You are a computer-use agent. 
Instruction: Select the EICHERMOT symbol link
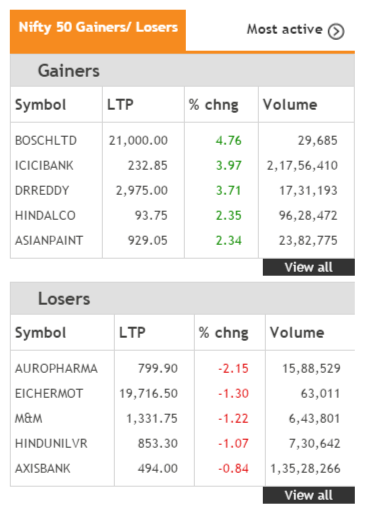tap(49, 394)
